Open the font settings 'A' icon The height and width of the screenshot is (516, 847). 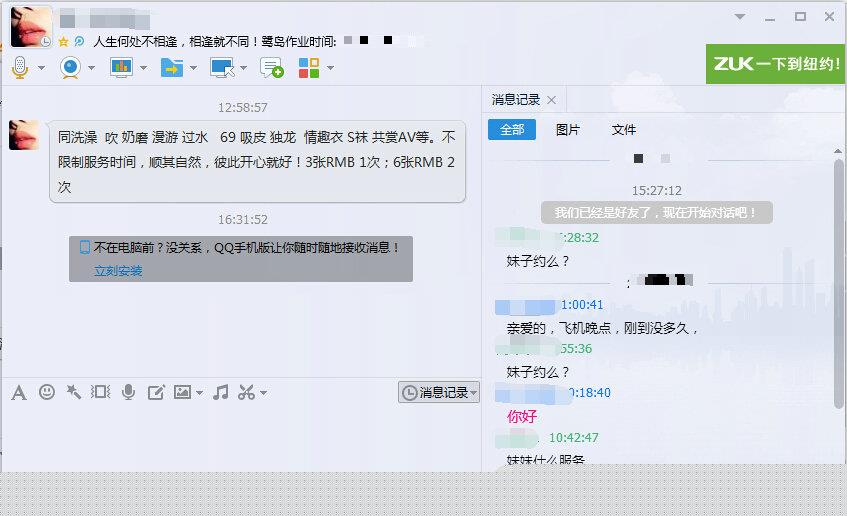click(x=18, y=392)
